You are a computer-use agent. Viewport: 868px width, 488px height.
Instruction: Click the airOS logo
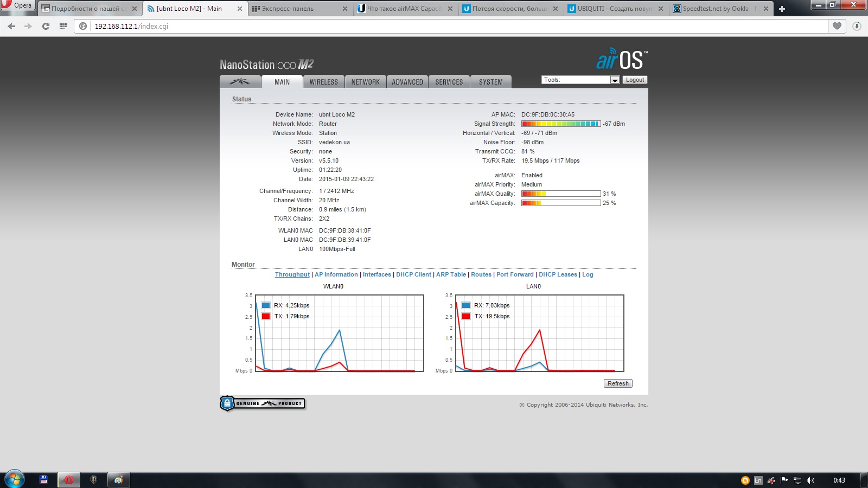622,59
